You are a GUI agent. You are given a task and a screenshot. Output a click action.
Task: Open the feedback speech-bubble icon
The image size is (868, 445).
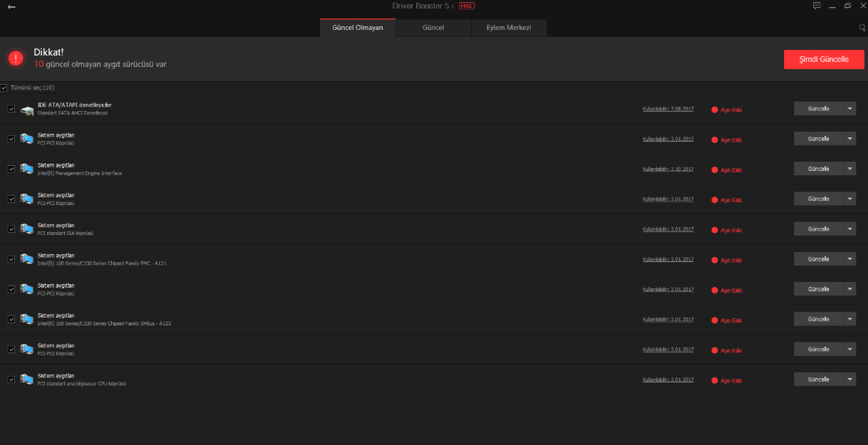817,6
